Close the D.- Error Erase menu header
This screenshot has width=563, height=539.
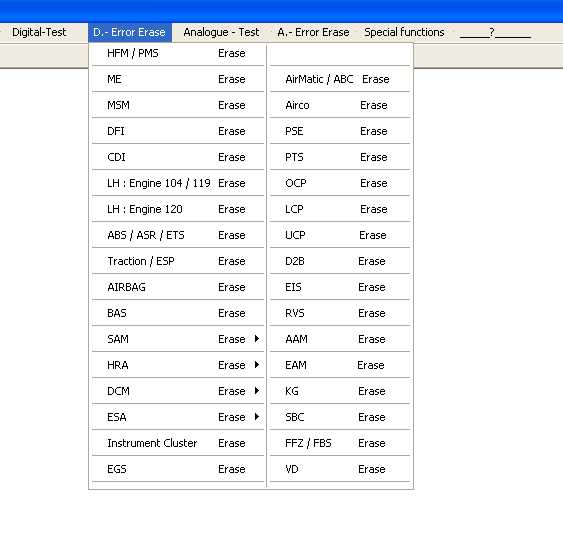[130, 32]
